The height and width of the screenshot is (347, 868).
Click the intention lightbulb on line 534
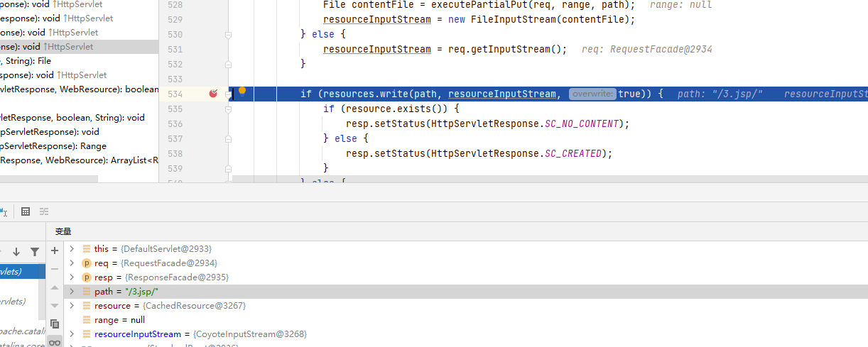click(x=242, y=92)
